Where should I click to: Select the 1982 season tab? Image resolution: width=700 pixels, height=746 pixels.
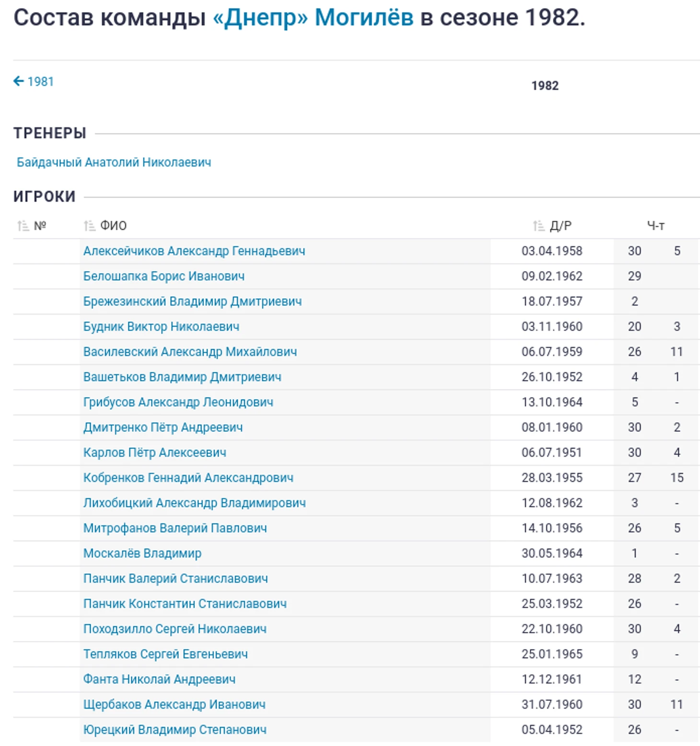coord(545,85)
